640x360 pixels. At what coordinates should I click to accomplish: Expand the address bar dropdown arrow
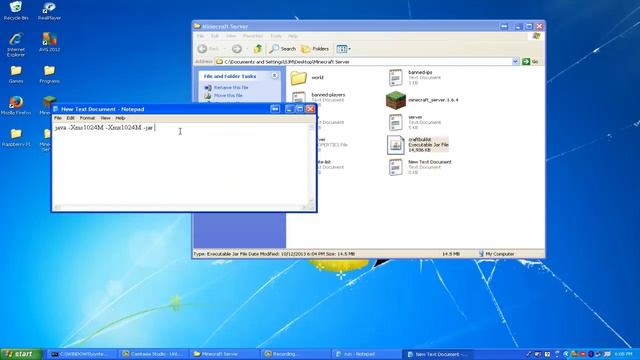[516, 62]
